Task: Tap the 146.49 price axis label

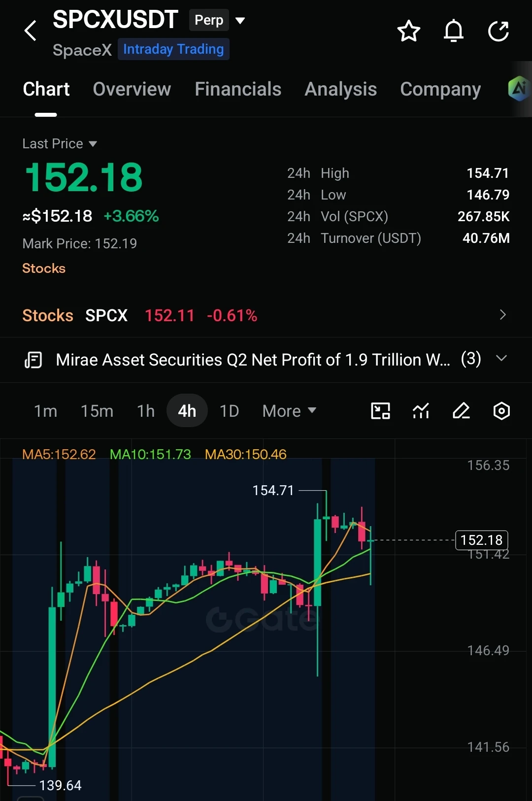Action: [x=488, y=650]
